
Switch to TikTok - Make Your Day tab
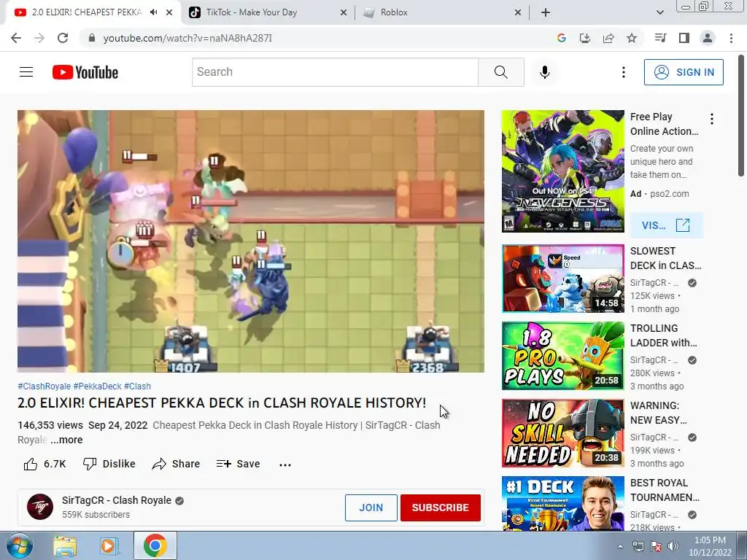coord(267,12)
